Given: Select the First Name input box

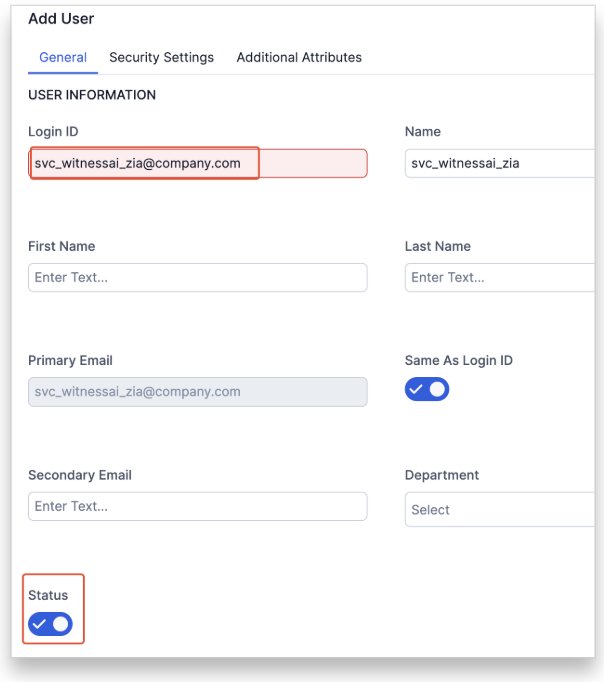Looking at the screenshot, I should [197, 277].
